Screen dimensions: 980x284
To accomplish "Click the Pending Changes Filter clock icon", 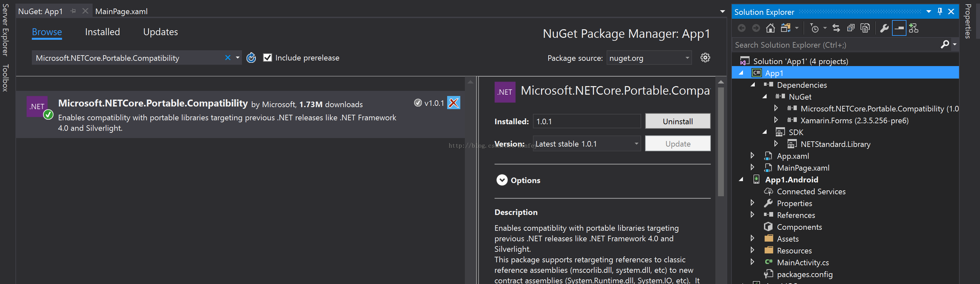I will [x=815, y=29].
